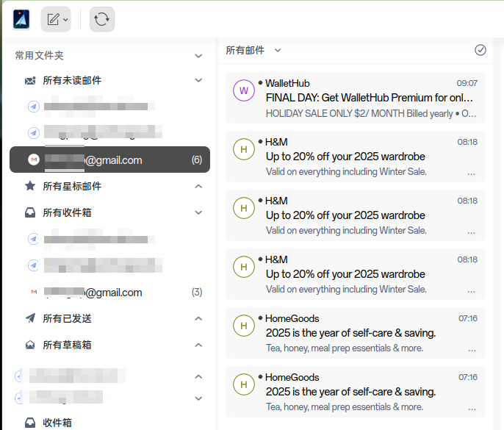Open the bottom 收件箱 folder
Viewport: 504px width, 430px height.
pos(57,423)
